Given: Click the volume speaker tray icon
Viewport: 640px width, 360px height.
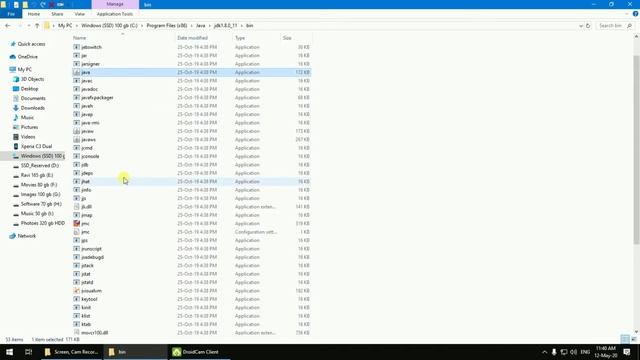Looking at the screenshot, I should pyautogui.click(x=573, y=352).
